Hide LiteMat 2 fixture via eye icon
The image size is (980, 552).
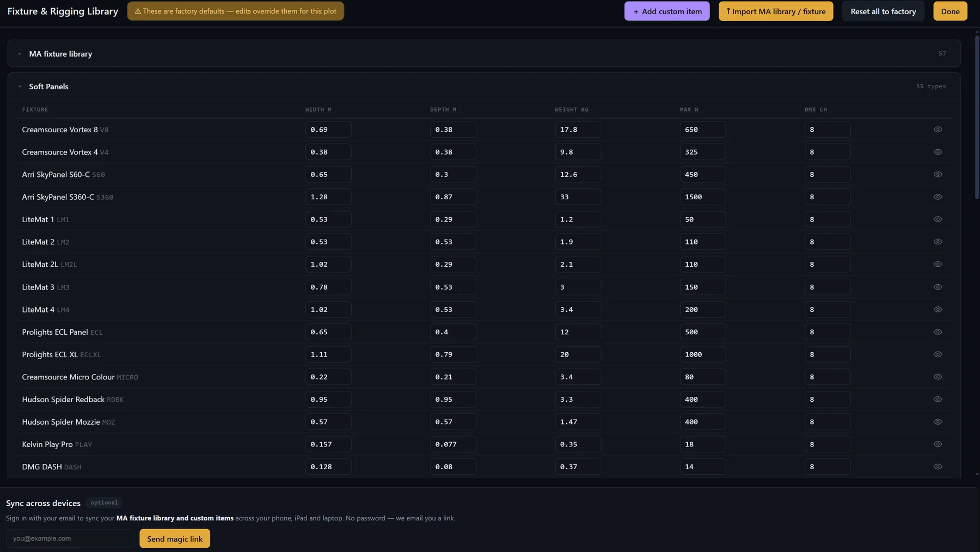938,242
